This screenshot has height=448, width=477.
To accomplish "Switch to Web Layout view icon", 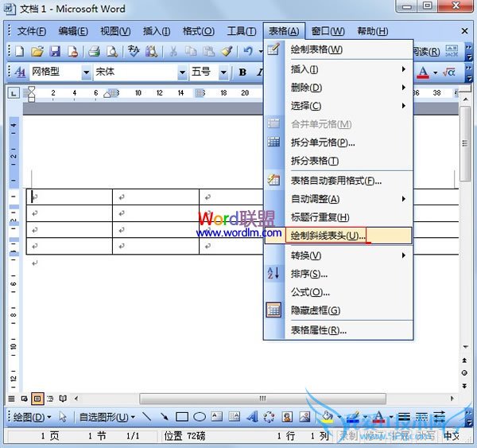I will 25,399.
